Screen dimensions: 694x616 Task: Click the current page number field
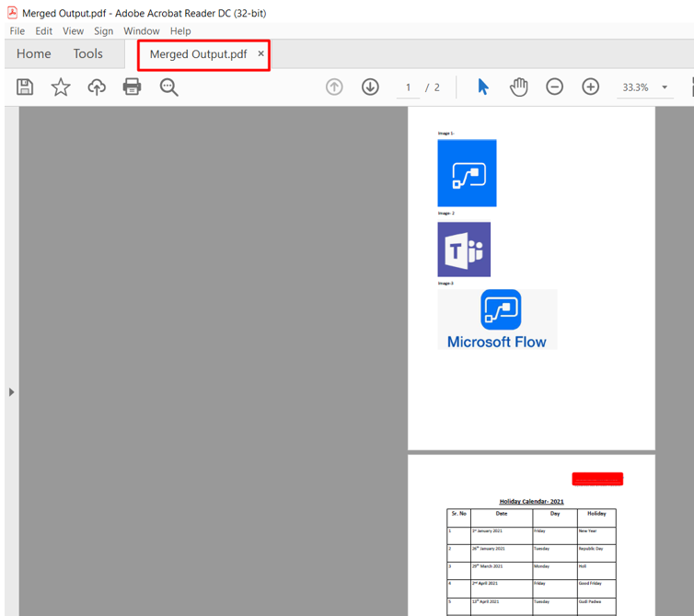pos(408,87)
